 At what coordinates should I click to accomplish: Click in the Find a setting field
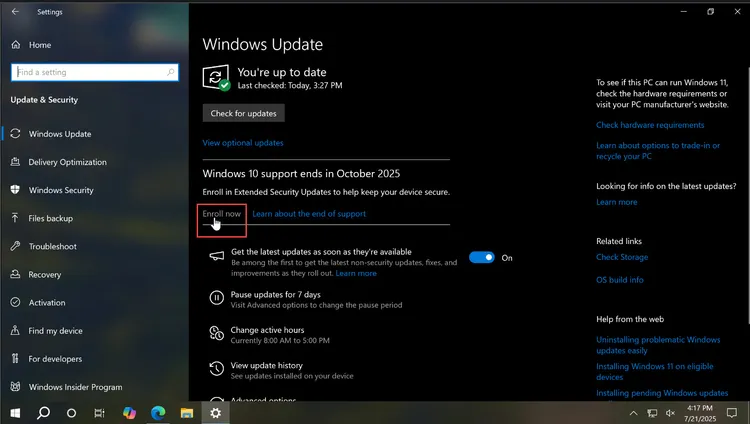click(x=95, y=72)
